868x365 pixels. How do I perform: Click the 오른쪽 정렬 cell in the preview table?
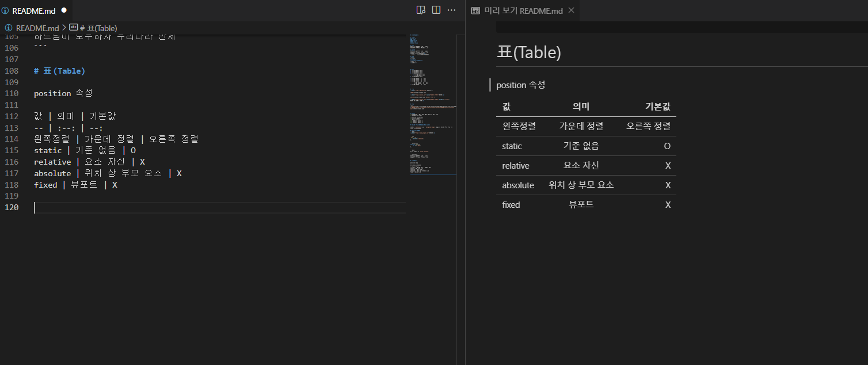pos(648,126)
